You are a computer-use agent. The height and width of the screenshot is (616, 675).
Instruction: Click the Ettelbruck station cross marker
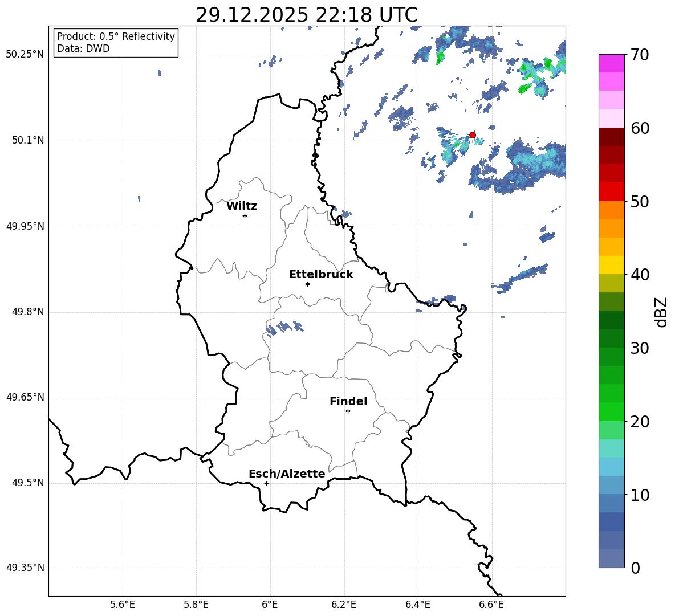tap(307, 284)
